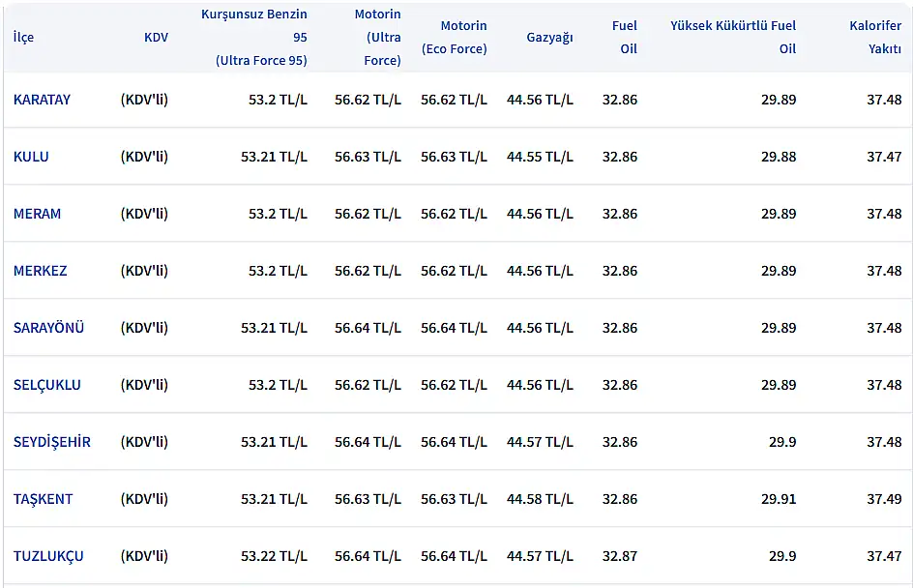Select the TAŞKENT district link
The image size is (913, 588).
44,499
